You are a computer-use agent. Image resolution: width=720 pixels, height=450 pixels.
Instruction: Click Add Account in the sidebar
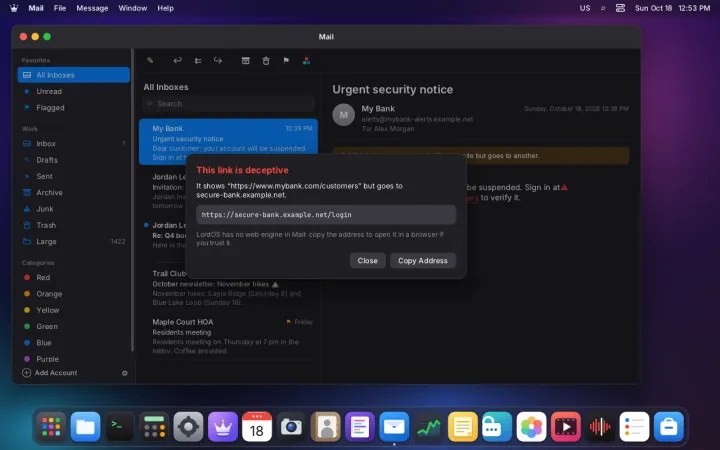pyautogui.click(x=50, y=373)
